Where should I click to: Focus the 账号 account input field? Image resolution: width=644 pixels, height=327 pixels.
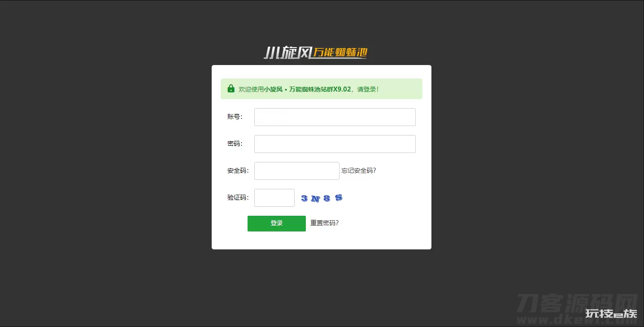point(335,117)
